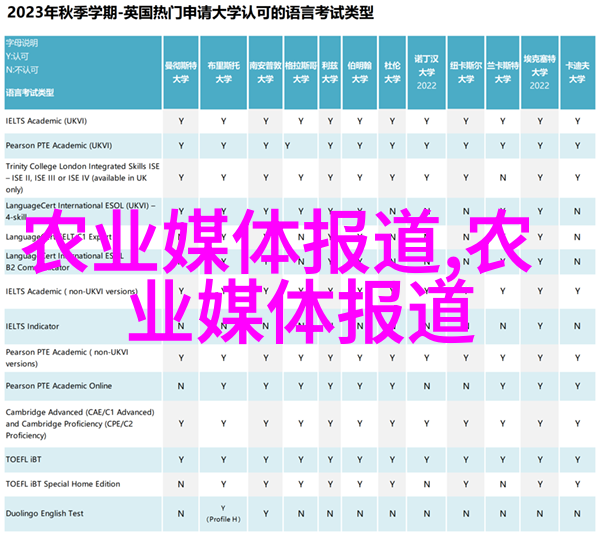Screen dimensions: 600x536
Task: Select the 格拉斯哥大学 column header
Action: tap(301, 72)
